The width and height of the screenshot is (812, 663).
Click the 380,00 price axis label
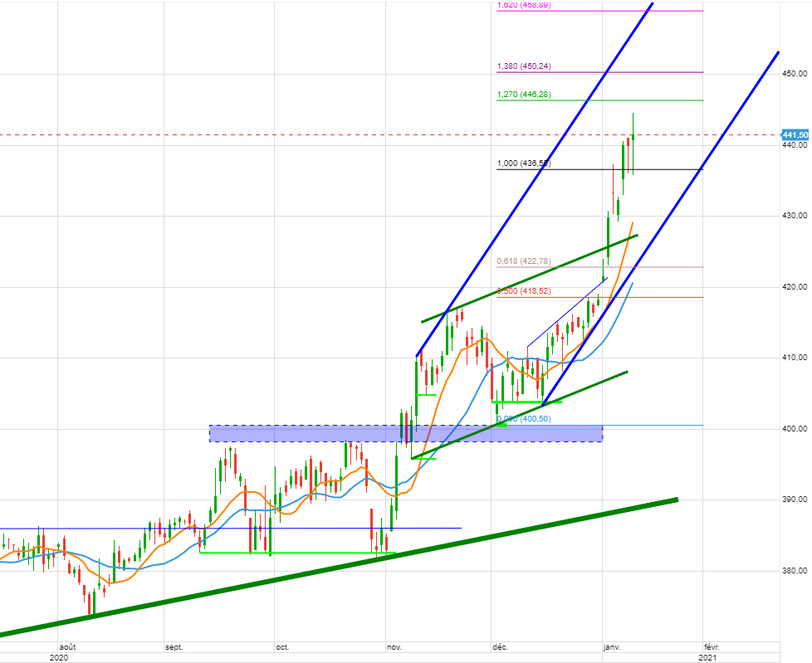click(x=796, y=571)
